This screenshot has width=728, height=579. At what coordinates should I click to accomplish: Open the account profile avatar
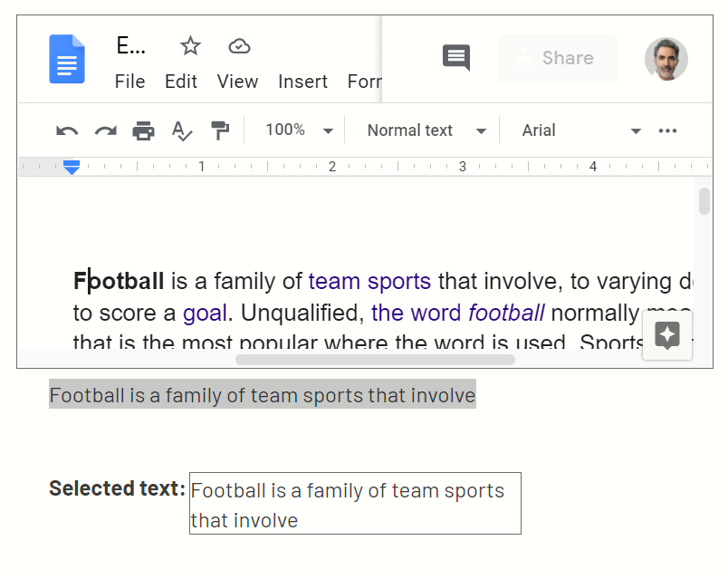pos(666,59)
